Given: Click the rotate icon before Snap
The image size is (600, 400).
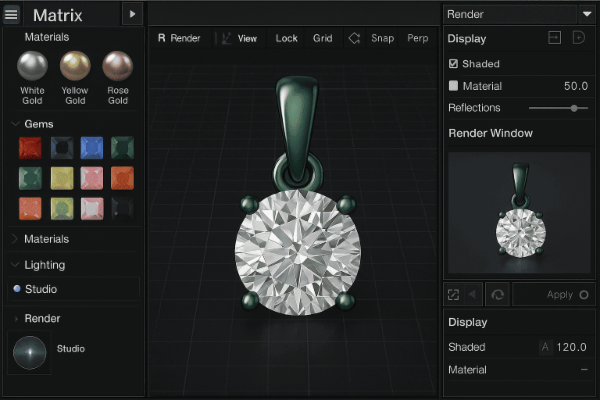Looking at the screenshot, I should point(354,38).
